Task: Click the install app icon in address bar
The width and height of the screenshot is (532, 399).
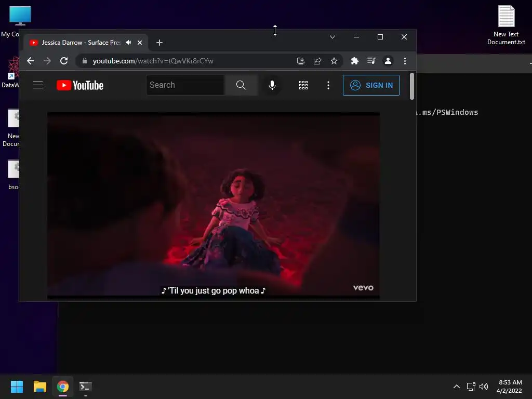Action: point(301,61)
